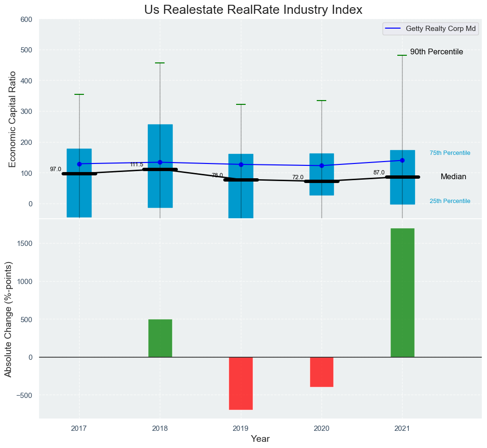Click the 2021 blue data point on Getty line
The image size is (487, 448).
coord(402,161)
